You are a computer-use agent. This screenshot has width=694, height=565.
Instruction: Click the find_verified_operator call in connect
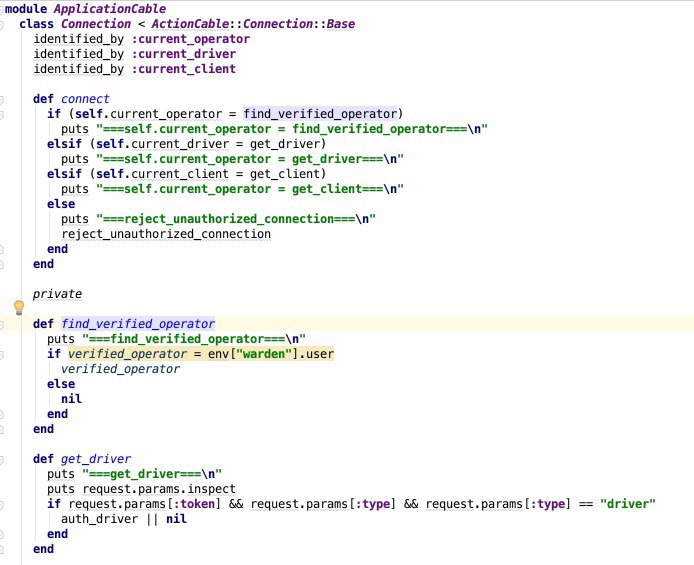320,114
